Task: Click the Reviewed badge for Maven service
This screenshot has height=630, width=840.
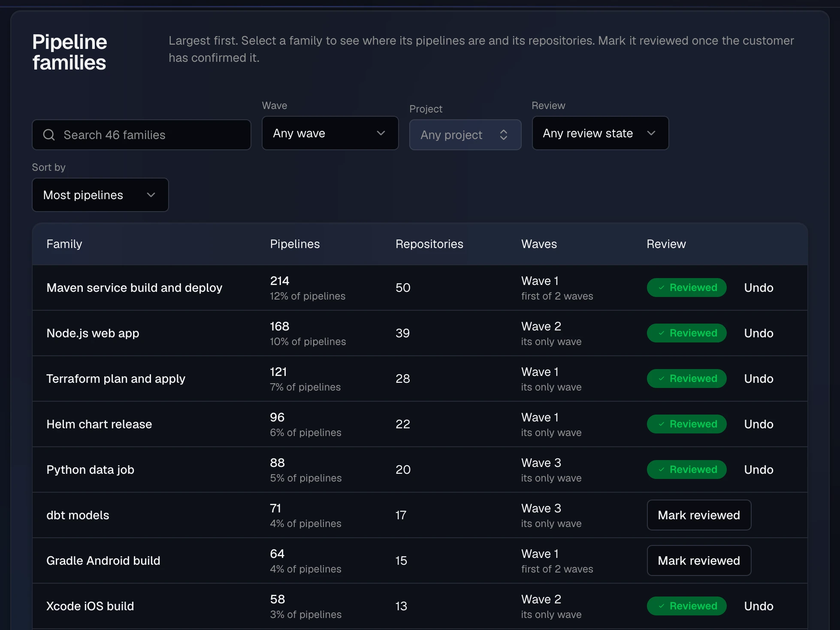Action: pos(686,288)
